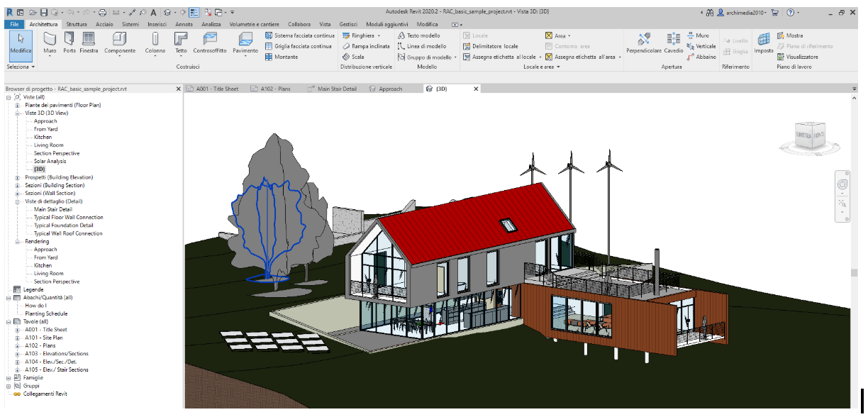Select the Cavedio shaft tool
Viewport: 868px width, 417px height.
674,43
